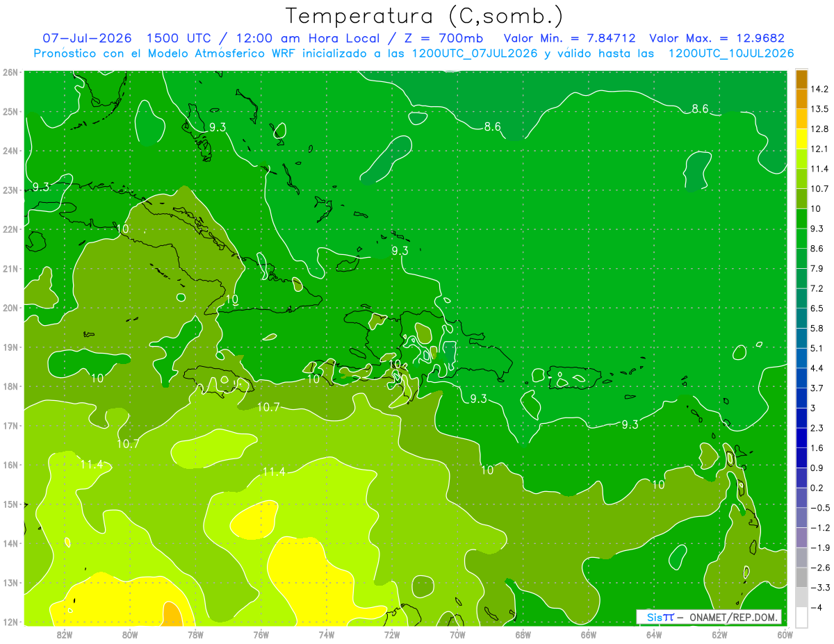This screenshot has height=644, width=834.
Task: Click the "26N" latitude axis label
Action: pyautogui.click(x=10, y=72)
